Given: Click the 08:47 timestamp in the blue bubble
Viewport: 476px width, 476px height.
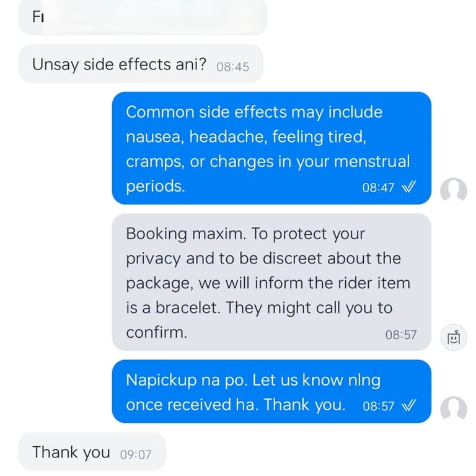Looking at the screenshot, I should [378, 188].
